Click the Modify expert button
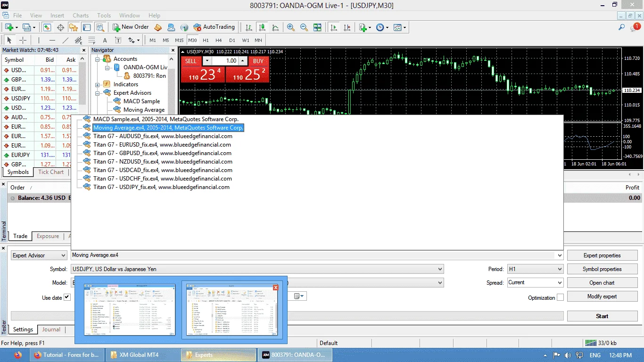This screenshot has width=644, height=362. pyautogui.click(x=602, y=296)
